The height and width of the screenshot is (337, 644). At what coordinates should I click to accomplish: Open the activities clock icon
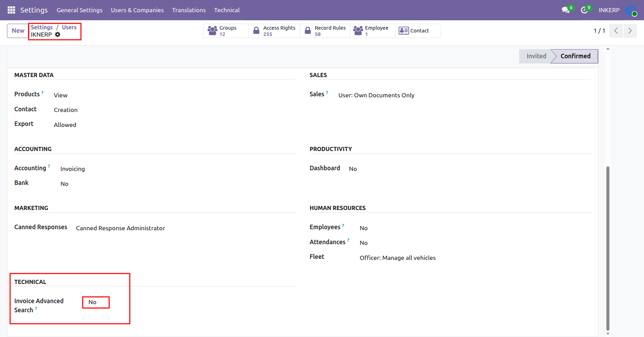click(584, 10)
